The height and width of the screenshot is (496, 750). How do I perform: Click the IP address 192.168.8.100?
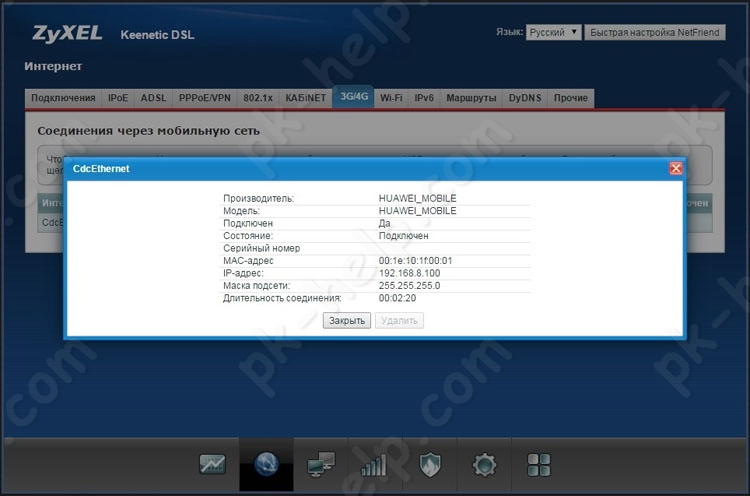pos(409,273)
